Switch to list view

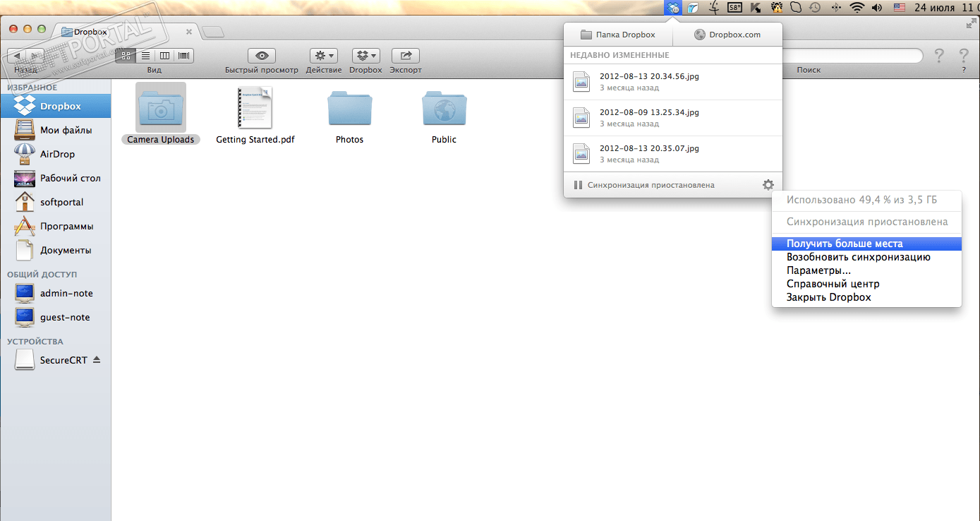coord(145,56)
